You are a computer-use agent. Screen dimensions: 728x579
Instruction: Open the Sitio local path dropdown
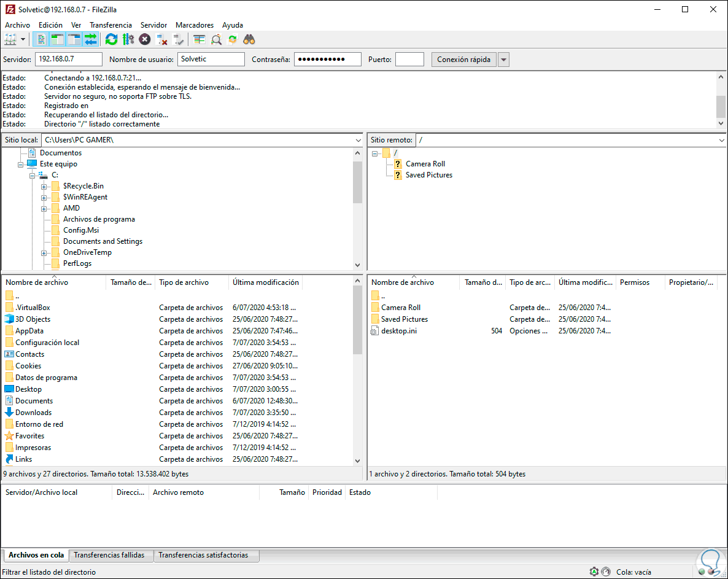(358, 140)
